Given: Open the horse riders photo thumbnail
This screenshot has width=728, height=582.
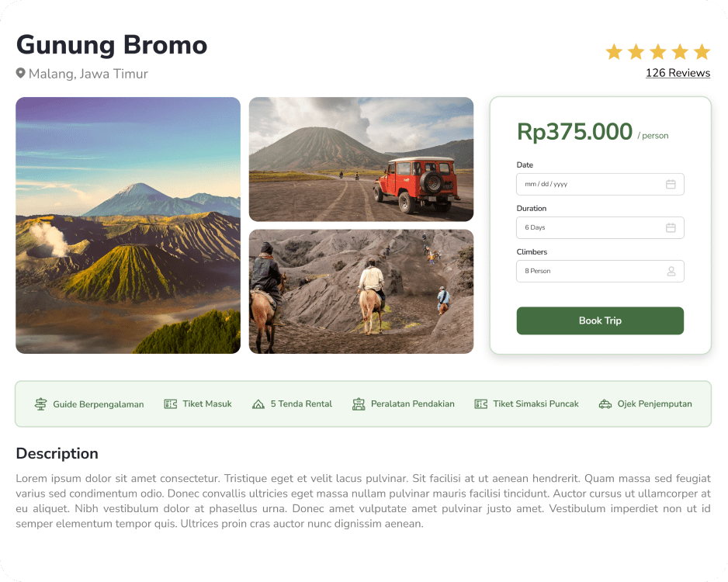Looking at the screenshot, I should pos(361,291).
